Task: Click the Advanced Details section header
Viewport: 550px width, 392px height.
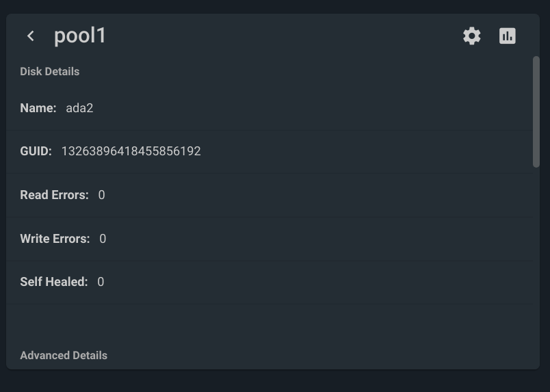Action: [x=64, y=356]
